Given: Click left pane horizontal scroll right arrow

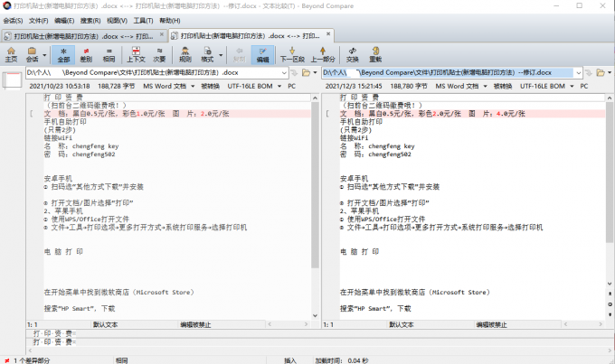Looking at the screenshot, I should (306, 324).
